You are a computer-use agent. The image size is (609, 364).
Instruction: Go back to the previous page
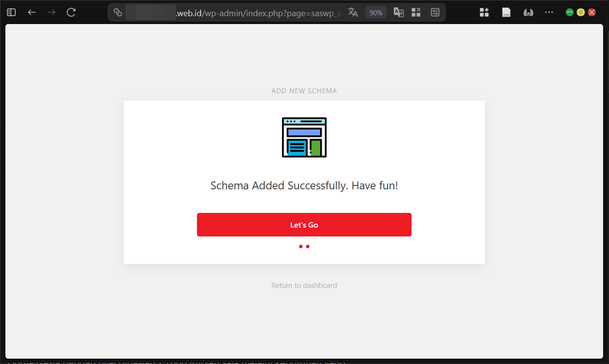[32, 12]
